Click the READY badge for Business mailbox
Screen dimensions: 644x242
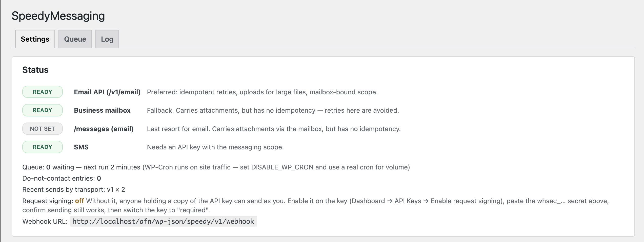(x=43, y=110)
